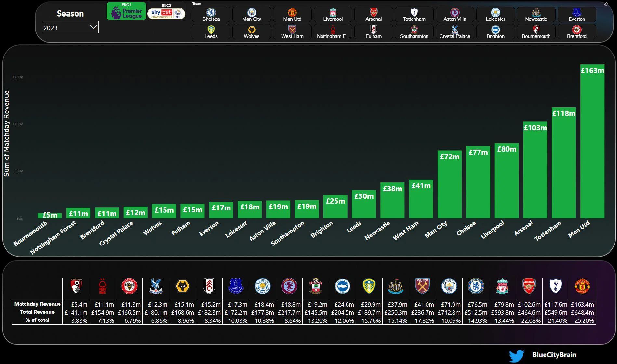Click the Liverpool £80m bar
Screen dimensions: 617x364
pos(506,181)
